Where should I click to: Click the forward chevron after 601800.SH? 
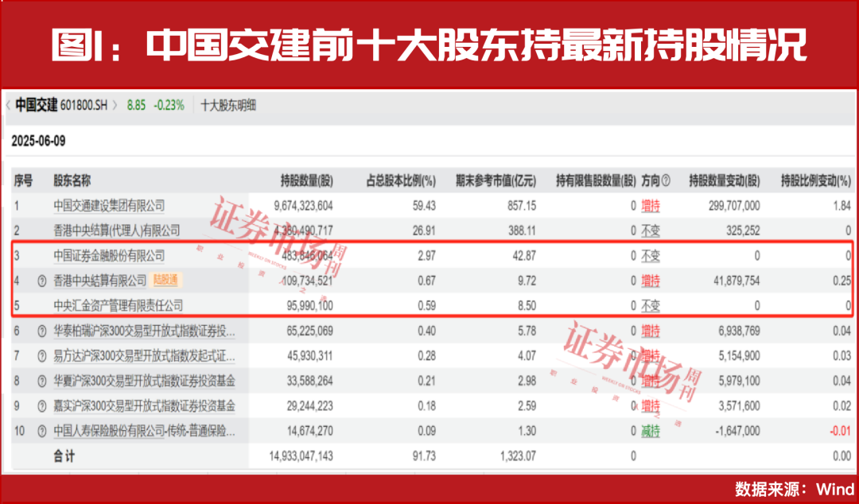coord(115,105)
